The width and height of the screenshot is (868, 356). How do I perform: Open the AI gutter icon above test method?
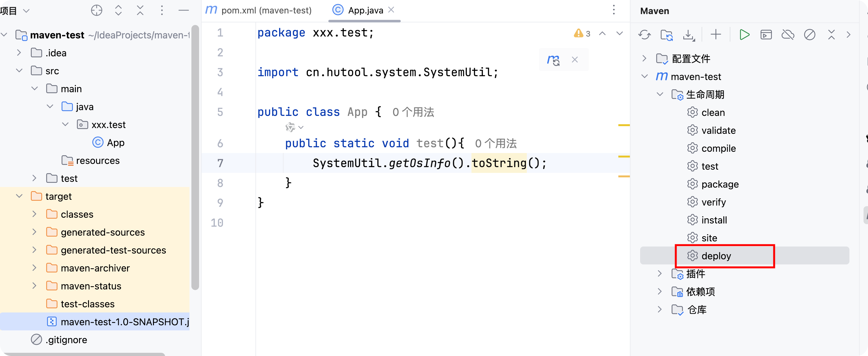click(x=290, y=127)
